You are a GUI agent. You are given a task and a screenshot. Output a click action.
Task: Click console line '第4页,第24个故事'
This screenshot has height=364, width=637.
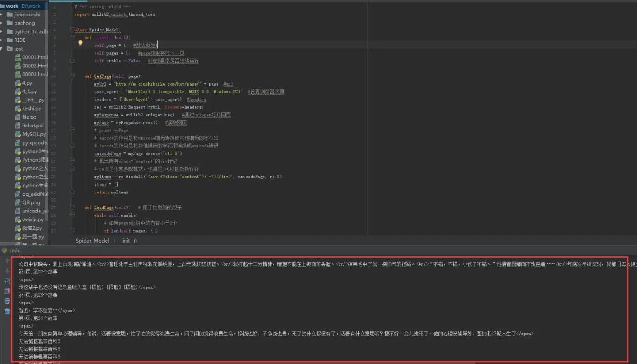click(38, 318)
